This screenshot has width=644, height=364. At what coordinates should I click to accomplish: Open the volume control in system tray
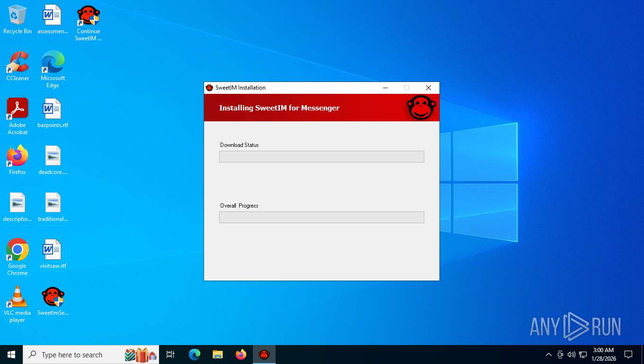click(572, 355)
